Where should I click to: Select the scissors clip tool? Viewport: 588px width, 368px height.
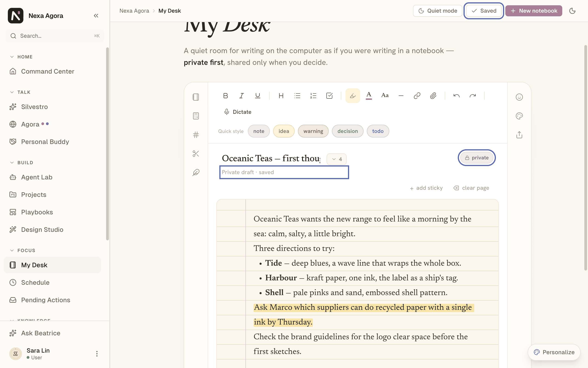click(x=196, y=154)
